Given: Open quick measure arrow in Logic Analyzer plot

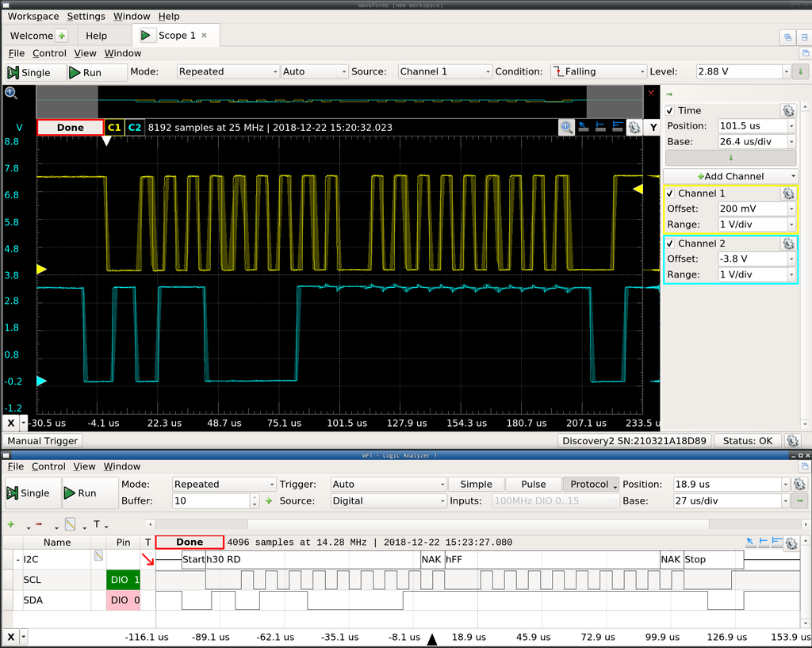Looking at the screenshot, I should [750, 543].
